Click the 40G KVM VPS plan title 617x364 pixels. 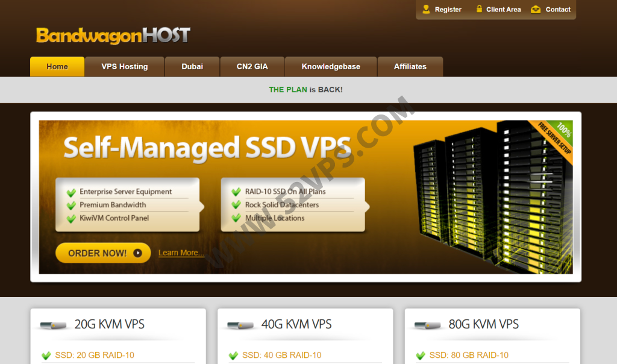pyautogui.click(x=296, y=324)
